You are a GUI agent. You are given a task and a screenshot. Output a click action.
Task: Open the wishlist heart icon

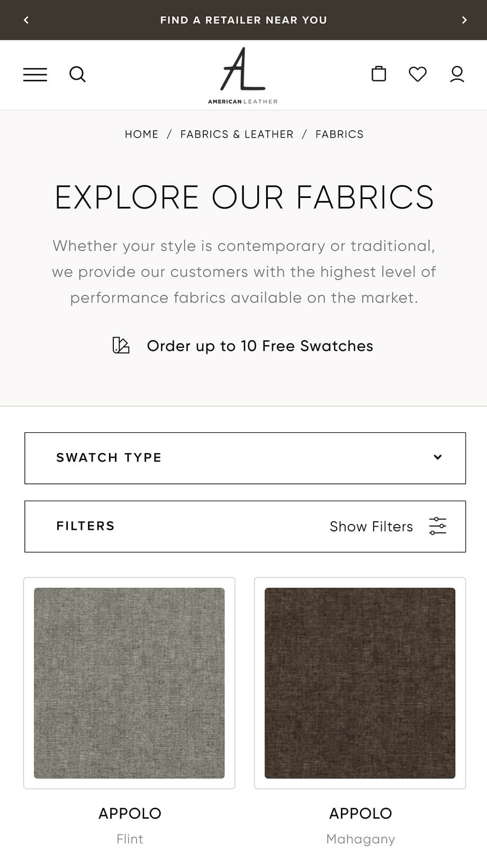(418, 74)
